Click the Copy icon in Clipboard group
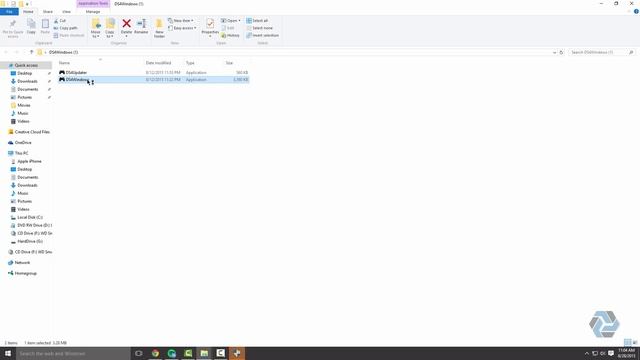The width and height of the screenshot is (640, 360). tap(31, 24)
